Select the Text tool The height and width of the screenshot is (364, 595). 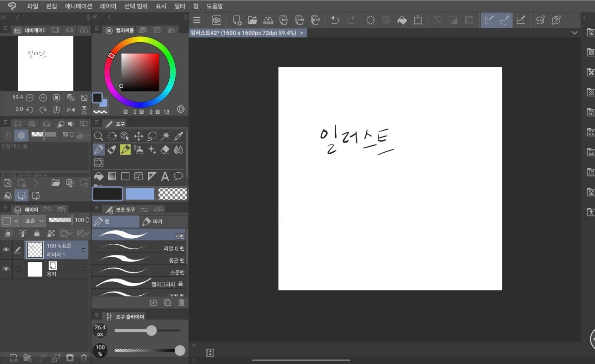point(165,176)
